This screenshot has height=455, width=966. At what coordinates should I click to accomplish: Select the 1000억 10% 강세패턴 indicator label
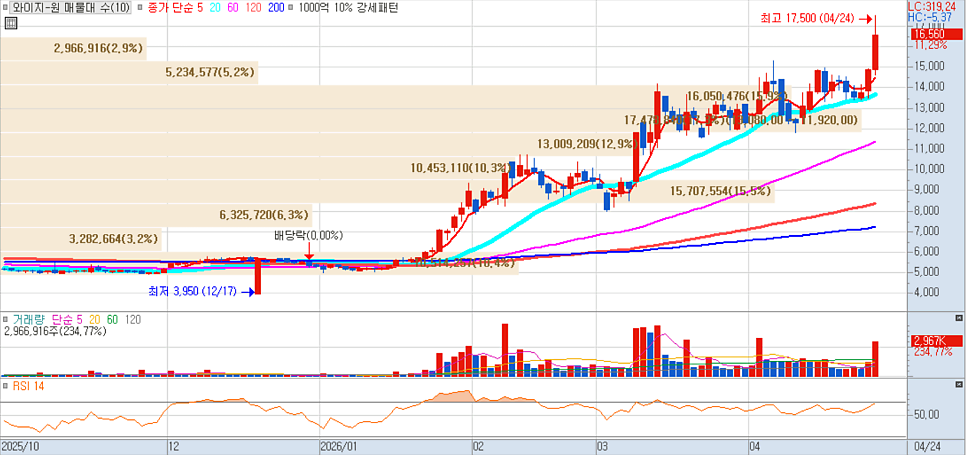(x=348, y=9)
